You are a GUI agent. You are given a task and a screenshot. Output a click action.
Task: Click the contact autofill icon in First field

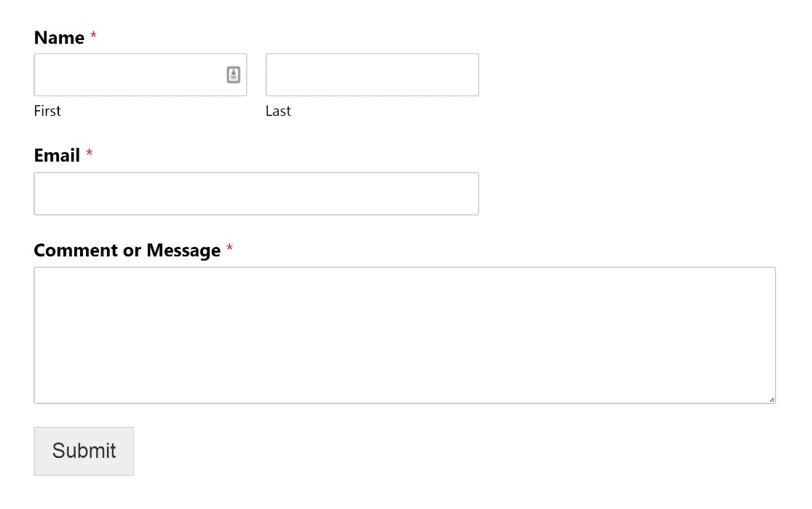(233, 75)
